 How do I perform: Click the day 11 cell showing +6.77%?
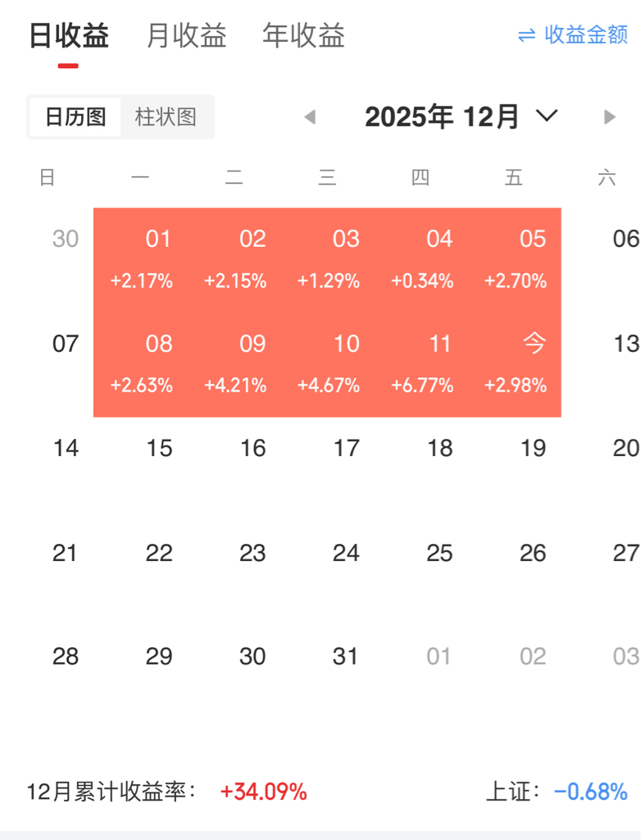(422, 363)
